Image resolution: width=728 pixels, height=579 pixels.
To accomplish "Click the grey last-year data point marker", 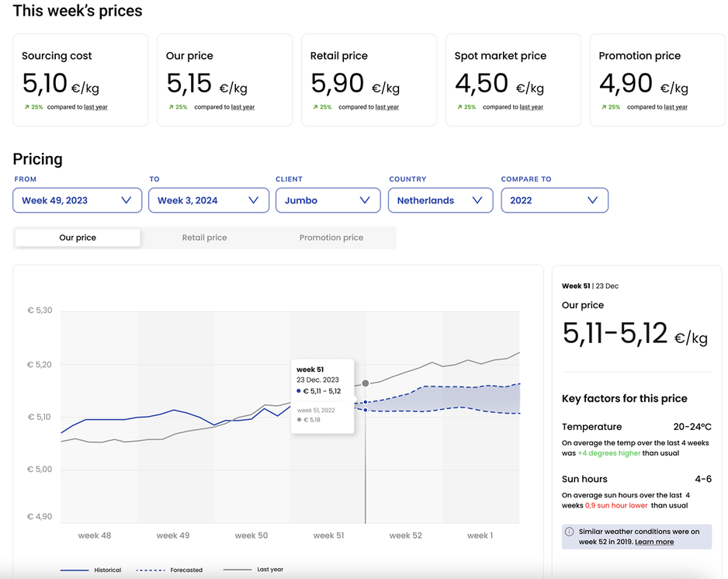I will 366,383.
